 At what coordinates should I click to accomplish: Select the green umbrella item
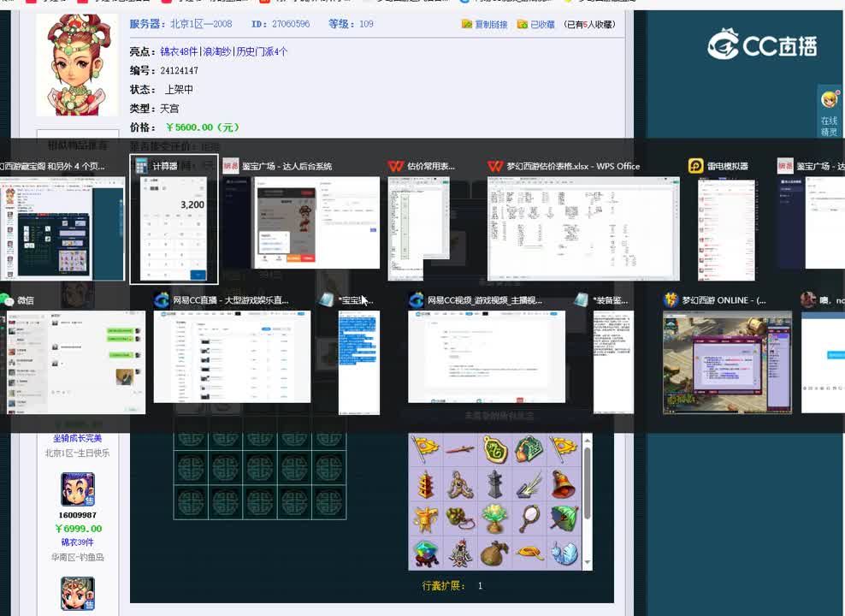click(x=563, y=519)
